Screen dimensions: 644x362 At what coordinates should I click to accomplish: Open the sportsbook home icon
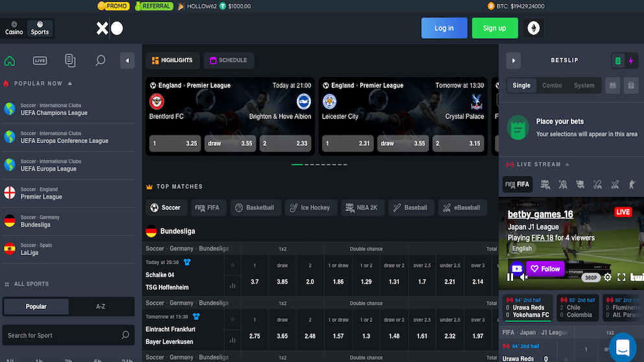pyautogui.click(x=10, y=61)
